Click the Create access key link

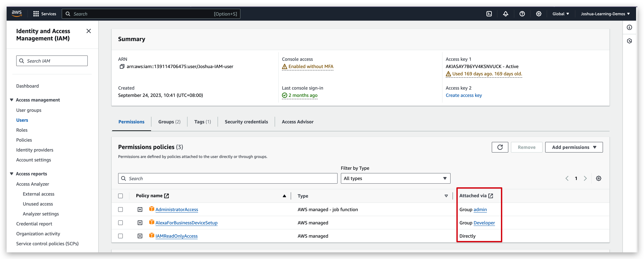pyautogui.click(x=463, y=95)
